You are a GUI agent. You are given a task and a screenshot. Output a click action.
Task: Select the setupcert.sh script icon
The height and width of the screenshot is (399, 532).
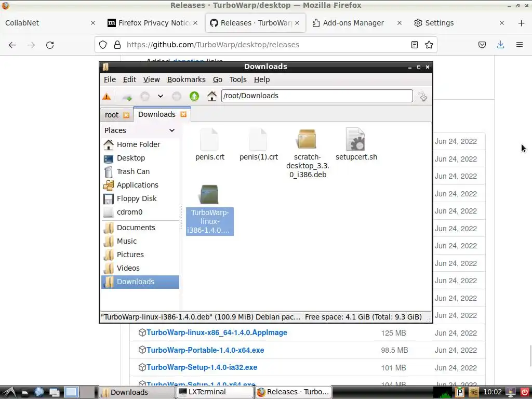(355, 139)
